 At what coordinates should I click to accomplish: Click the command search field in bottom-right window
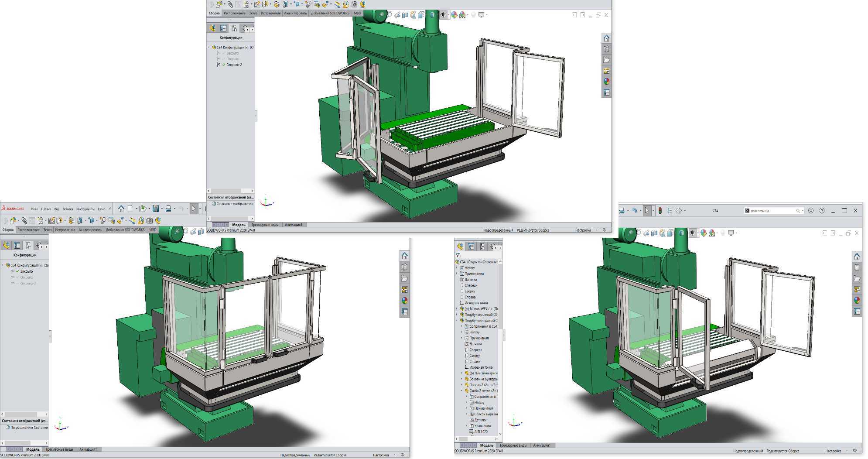pyautogui.click(x=773, y=211)
